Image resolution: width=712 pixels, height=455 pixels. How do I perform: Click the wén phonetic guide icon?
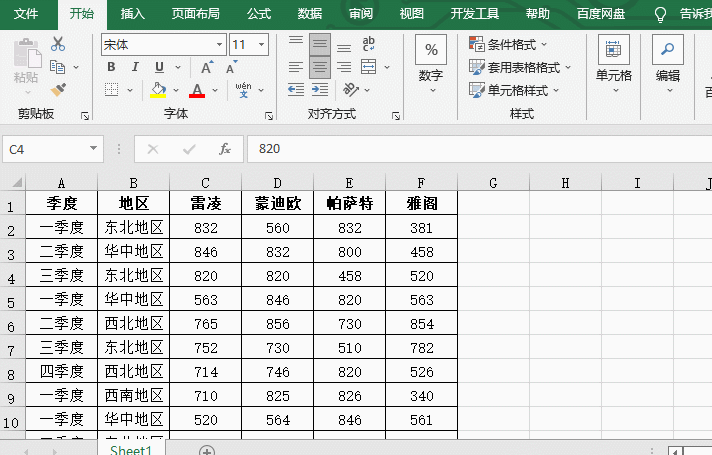pos(243,90)
